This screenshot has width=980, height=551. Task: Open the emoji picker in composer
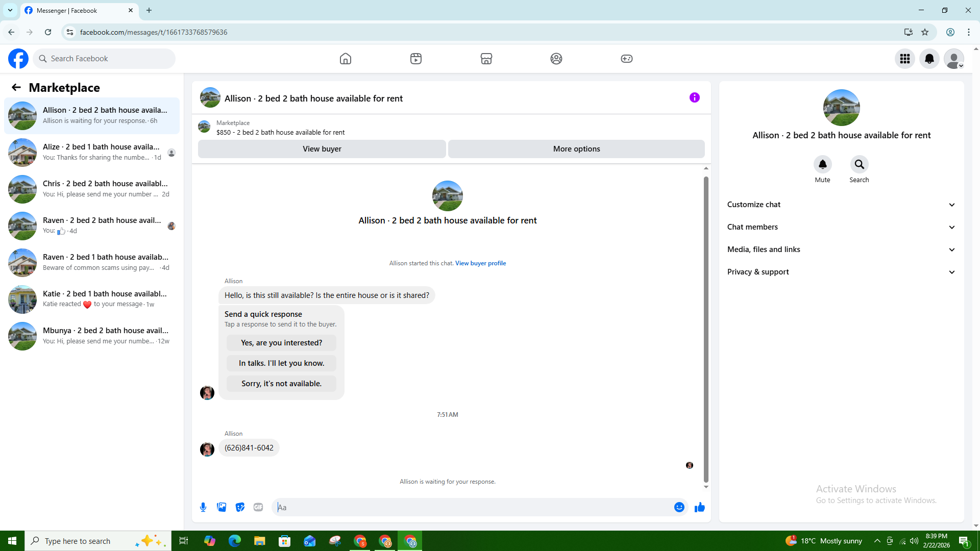pyautogui.click(x=679, y=507)
